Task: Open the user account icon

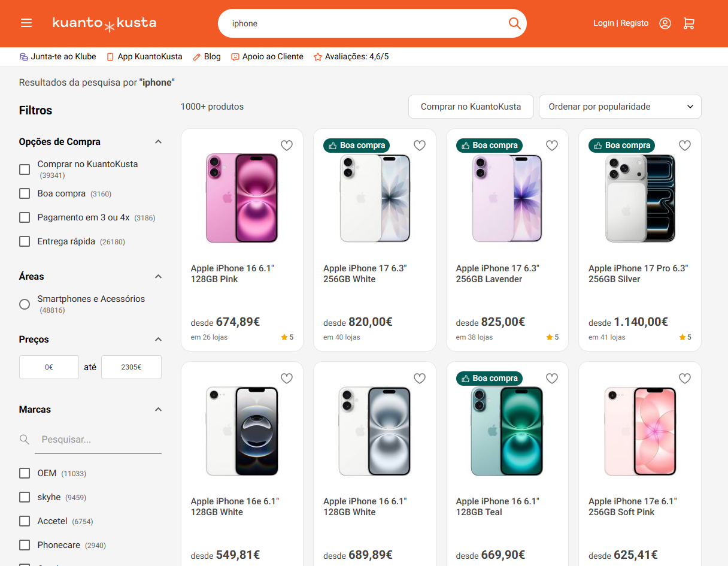Action: [x=665, y=23]
